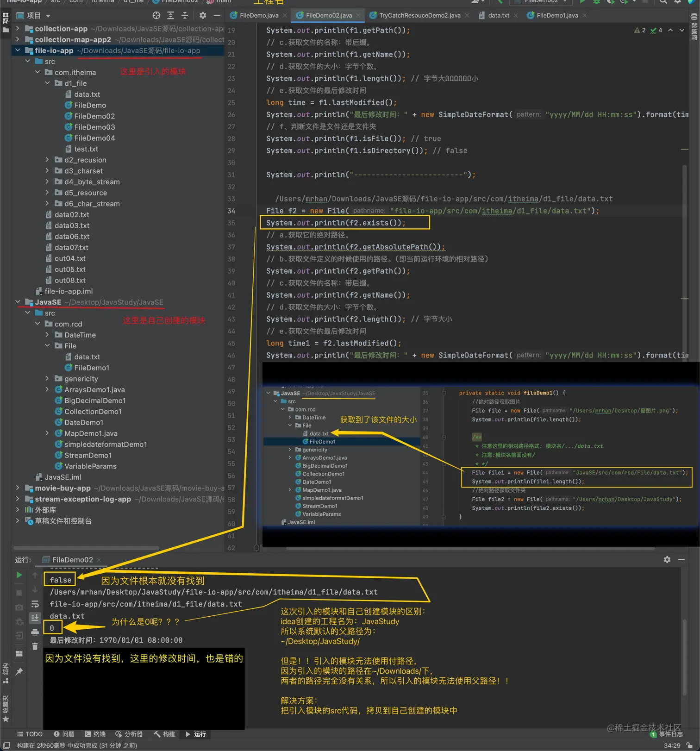The width and height of the screenshot is (700, 751).
Task: Open Run panel gear settings
Action: 667,559
